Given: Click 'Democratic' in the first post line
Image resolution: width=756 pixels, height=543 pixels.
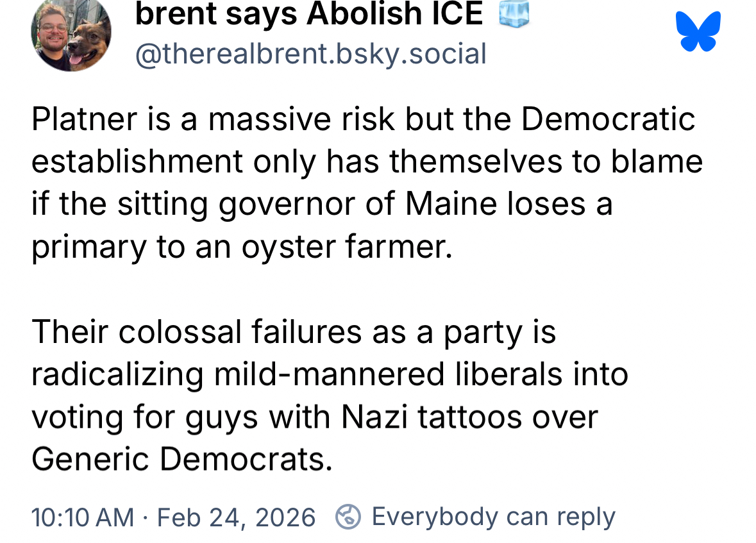Looking at the screenshot, I should 608,119.
